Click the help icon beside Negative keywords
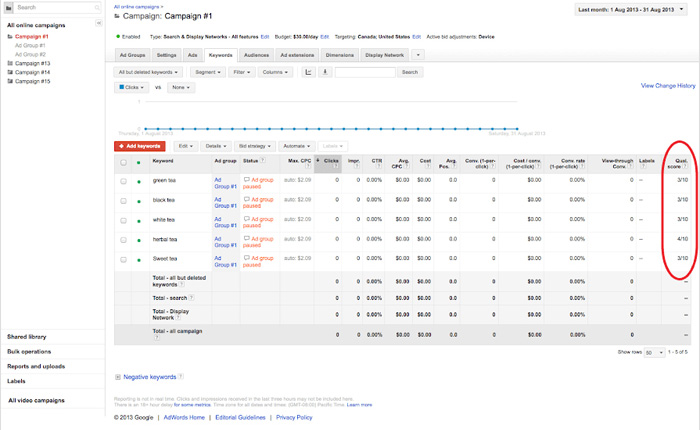The image size is (700, 430). [181, 376]
